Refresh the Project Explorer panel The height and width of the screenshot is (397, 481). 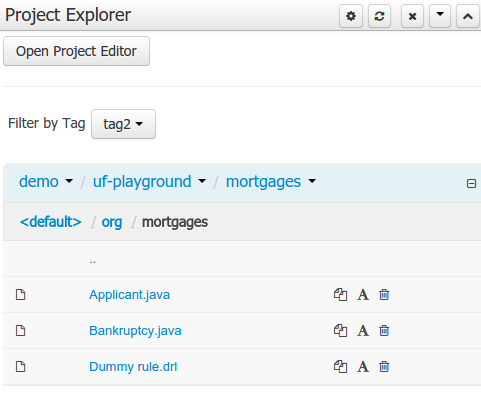click(379, 16)
